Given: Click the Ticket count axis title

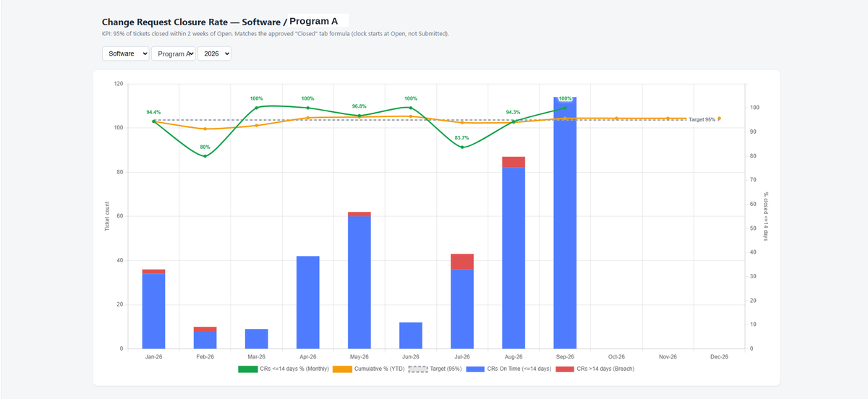Looking at the screenshot, I should coord(107,216).
